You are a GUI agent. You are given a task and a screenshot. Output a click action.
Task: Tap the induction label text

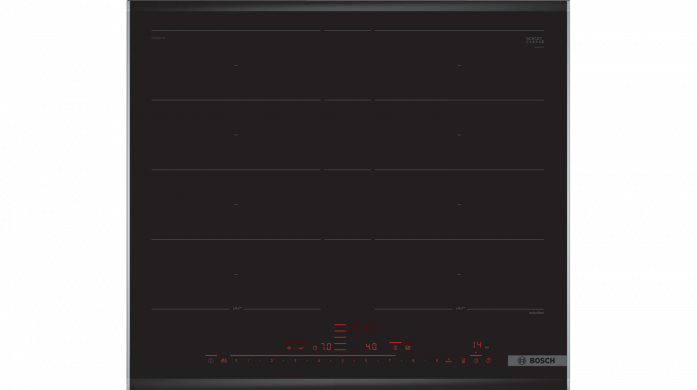536,313
